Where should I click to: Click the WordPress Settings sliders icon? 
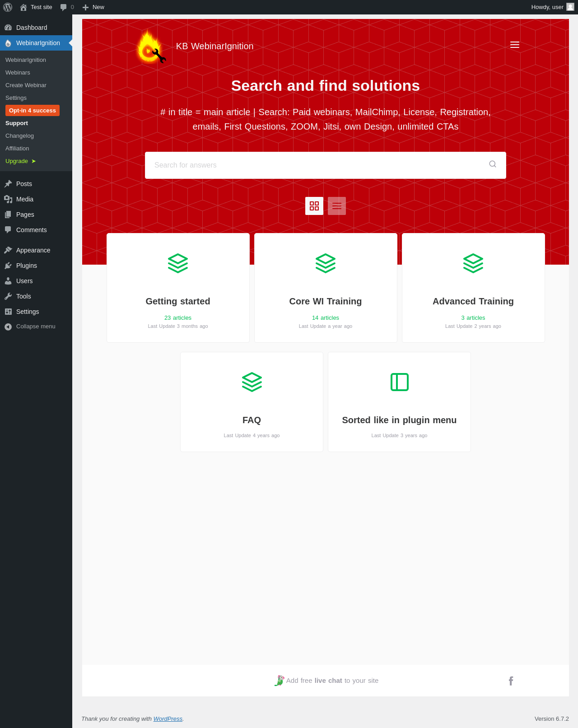8,312
